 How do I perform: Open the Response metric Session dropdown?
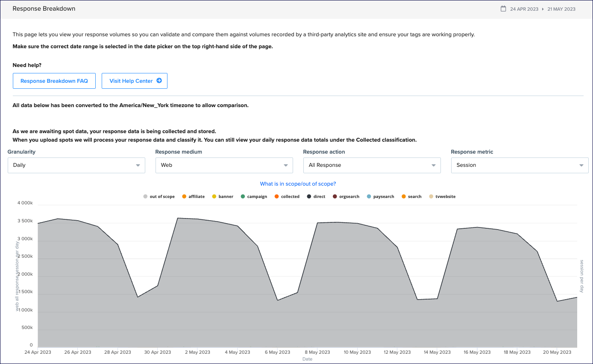pyautogui.click(x=520, y=165)
